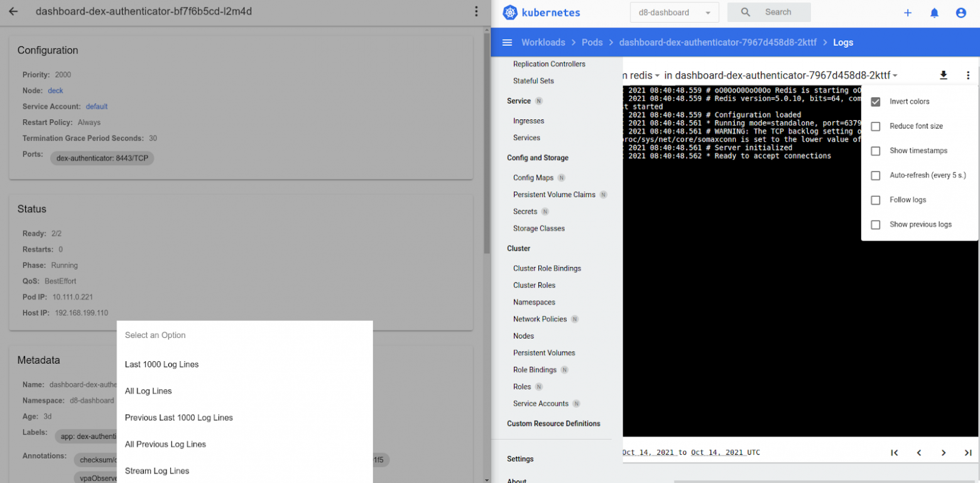Screen dimensions: 980x483
Task: Enable Reduce font size checkbox
Action: tap(876, 126)
